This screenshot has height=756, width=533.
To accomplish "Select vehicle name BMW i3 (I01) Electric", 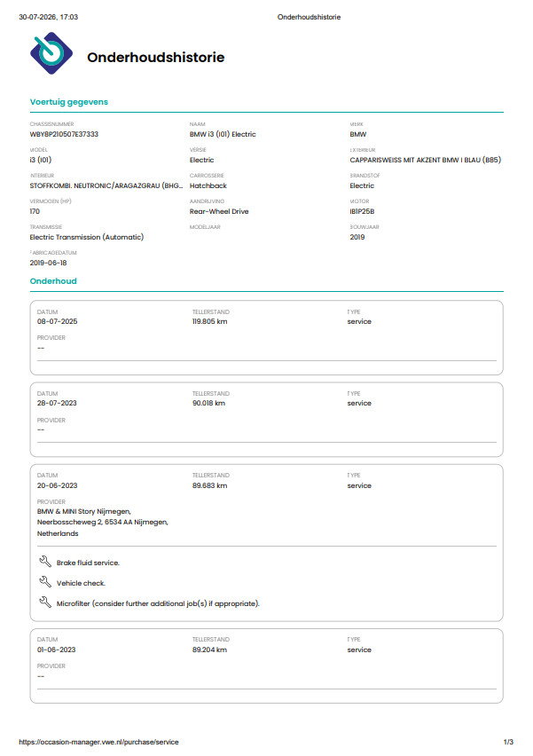I will click(x=223, y=134).
